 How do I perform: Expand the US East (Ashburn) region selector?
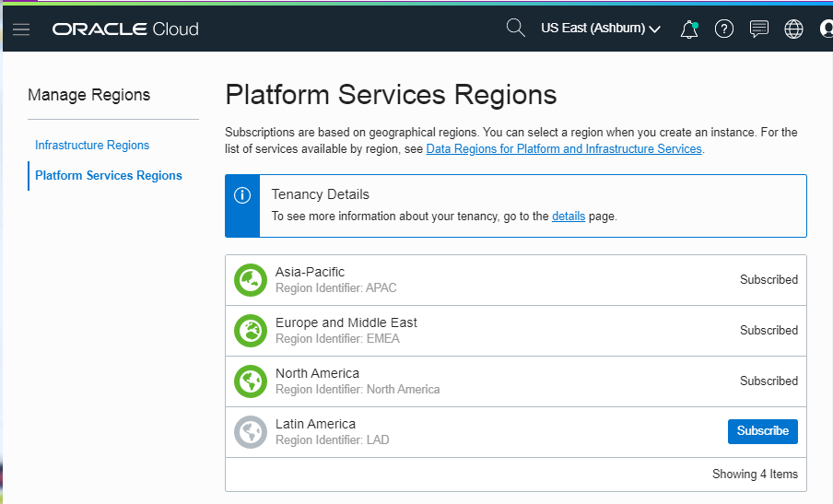click(x=600, y=29)
